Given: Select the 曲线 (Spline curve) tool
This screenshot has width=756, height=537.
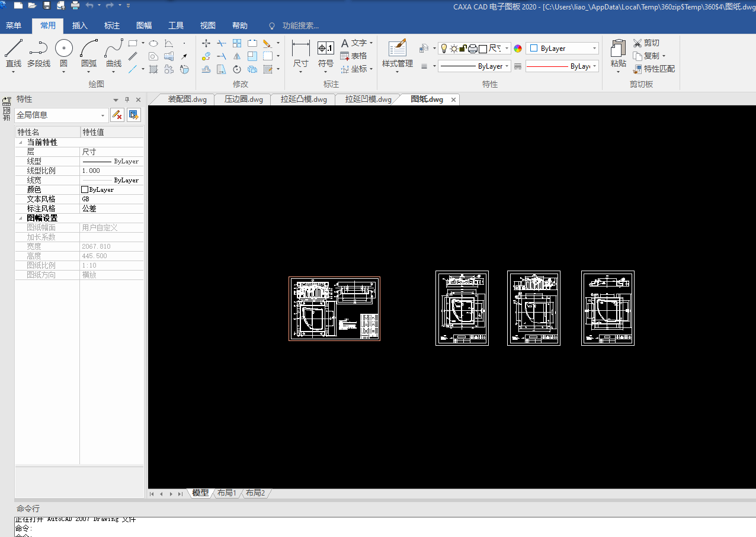Looking at the screenshot, I should 114,54.
